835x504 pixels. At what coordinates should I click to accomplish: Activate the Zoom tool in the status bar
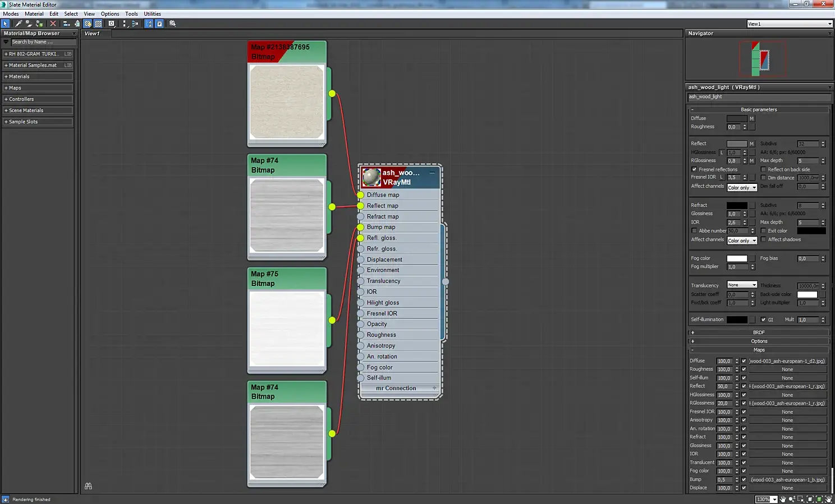pos(792,499)
